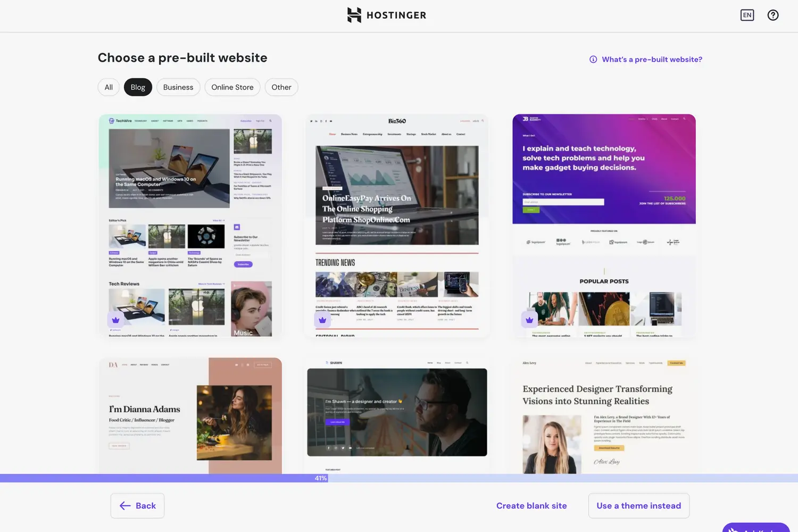
Task: Select the Other category filter
Action: pos(281,87)
